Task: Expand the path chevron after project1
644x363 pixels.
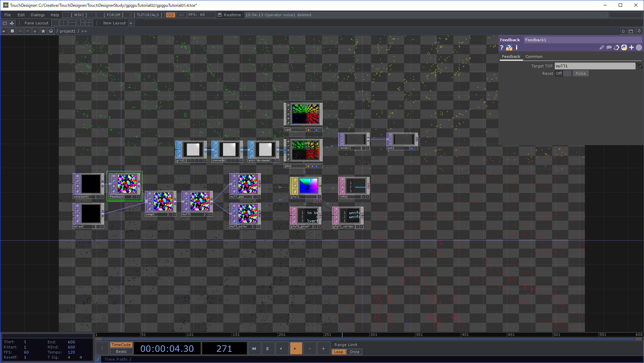Action: tap(84, 31)
